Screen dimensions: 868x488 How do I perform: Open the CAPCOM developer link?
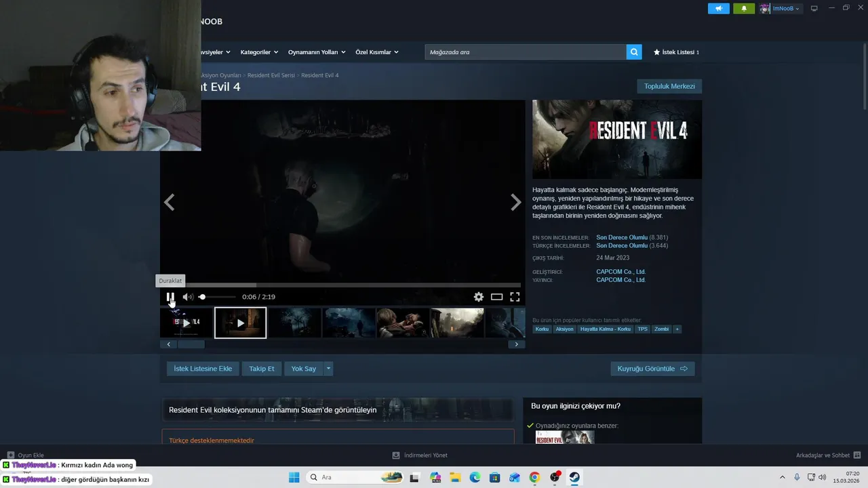(x=620, y=272)
